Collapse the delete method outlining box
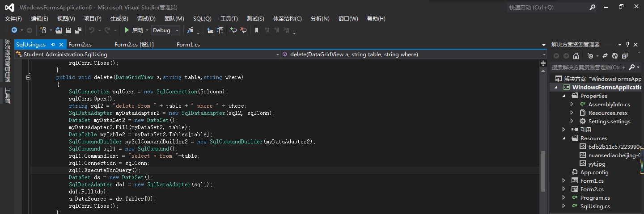This screenshot has width=644, height=214. 29,77
